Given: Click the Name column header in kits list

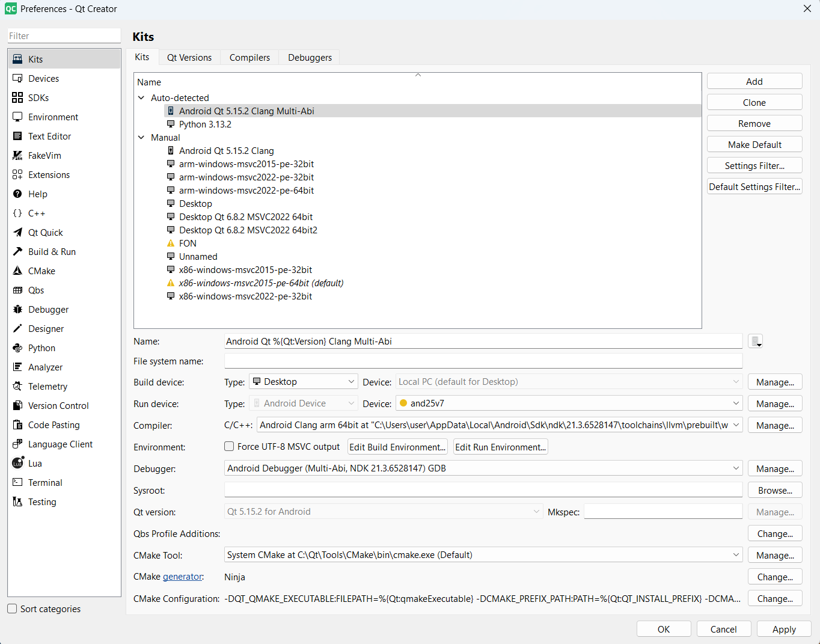Looking at the screenshot, I should click(418, 82).
